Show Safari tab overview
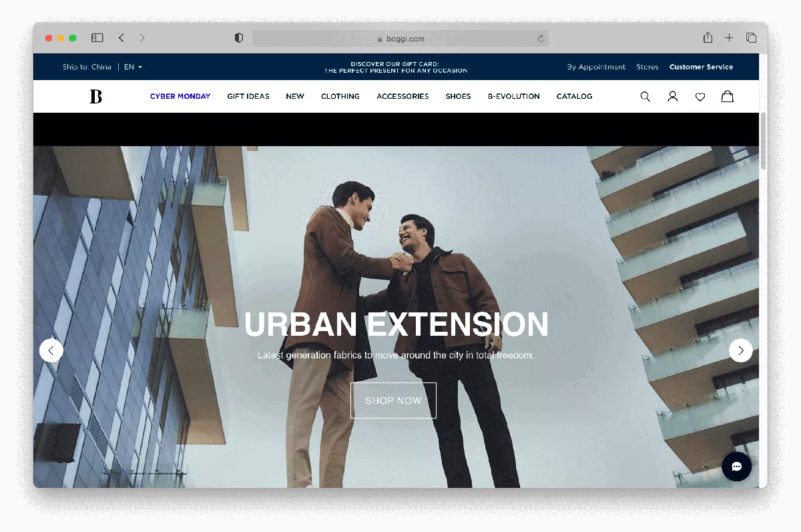Image resolution: width=801 pixels, height=532 pixels. coord(751,38)
